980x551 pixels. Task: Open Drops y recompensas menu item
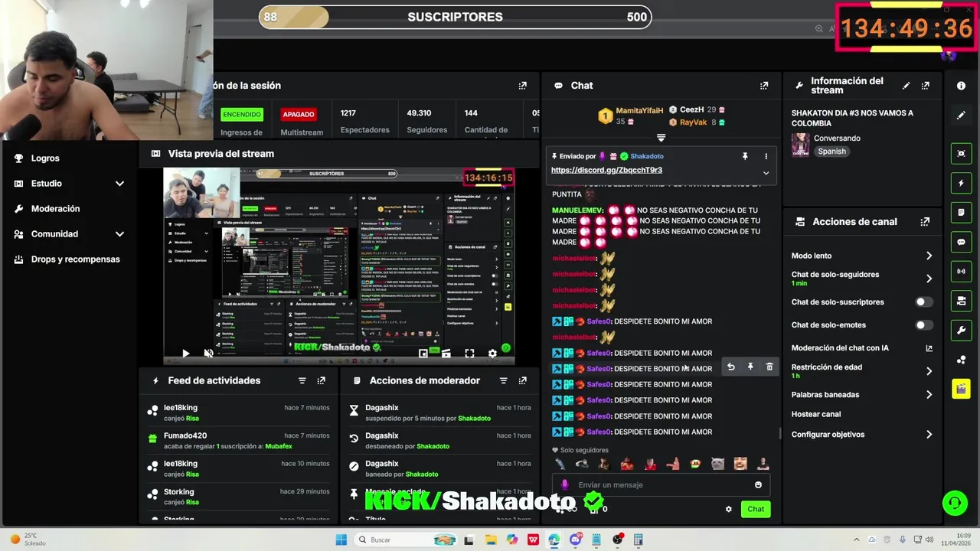[75, 259]
